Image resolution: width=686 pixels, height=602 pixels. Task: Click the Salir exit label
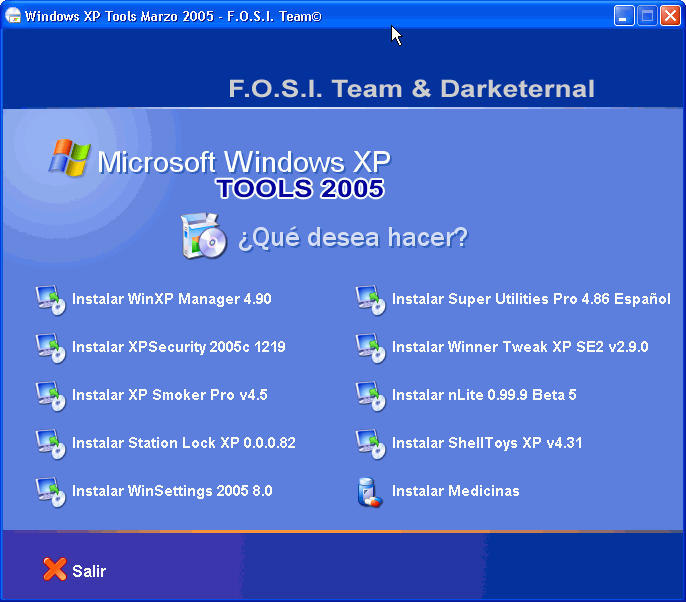pyautogui.click(x=89, y=571)
